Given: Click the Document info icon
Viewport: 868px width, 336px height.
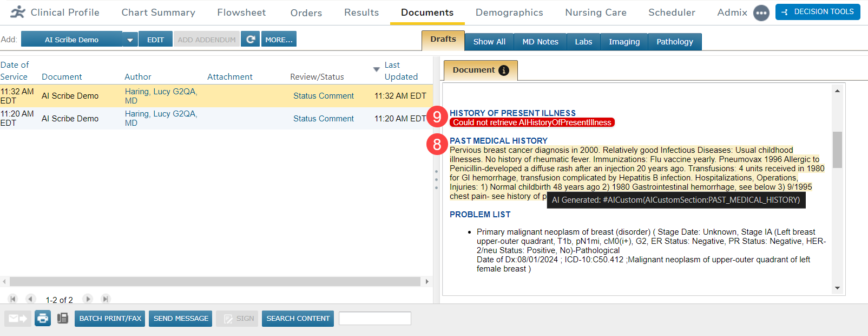Looking at the screenshot, I should [x=504, y=70].
